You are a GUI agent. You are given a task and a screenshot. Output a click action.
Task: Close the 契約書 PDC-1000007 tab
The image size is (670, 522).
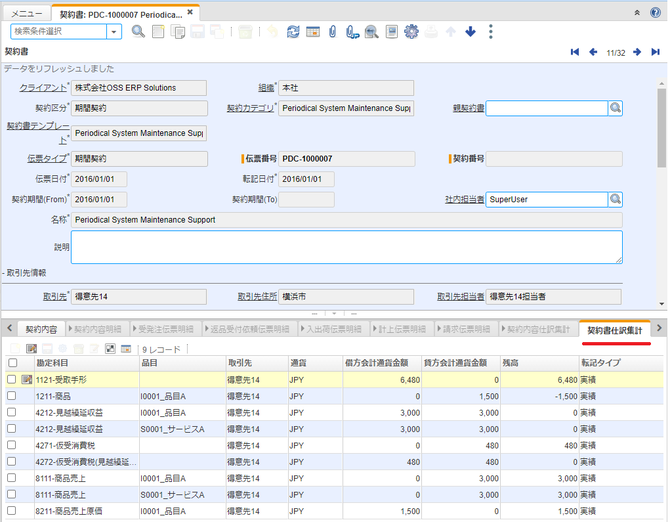pyautogui.click(x=190, y=12)
